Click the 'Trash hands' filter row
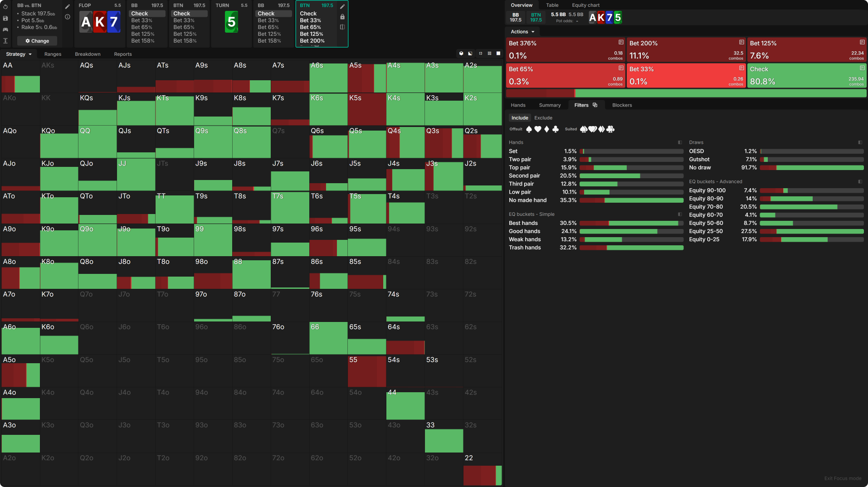This screenshot has height=487, width=868. coord(596,248)
